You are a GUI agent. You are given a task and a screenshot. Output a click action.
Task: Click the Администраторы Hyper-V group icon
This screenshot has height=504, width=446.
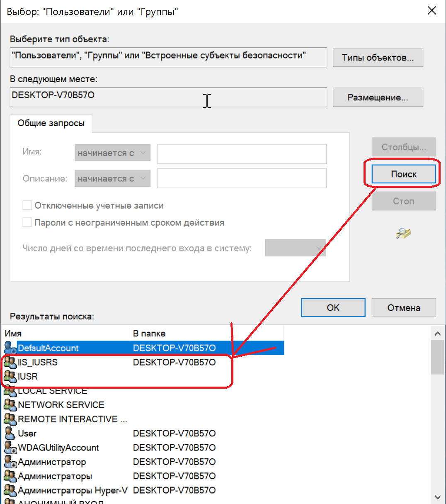click(x=10, y=490)
